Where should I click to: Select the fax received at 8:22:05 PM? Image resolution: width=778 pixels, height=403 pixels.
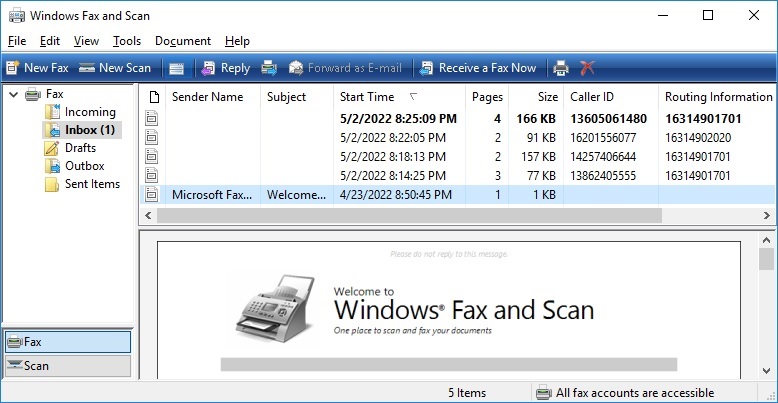click(458, 137)
